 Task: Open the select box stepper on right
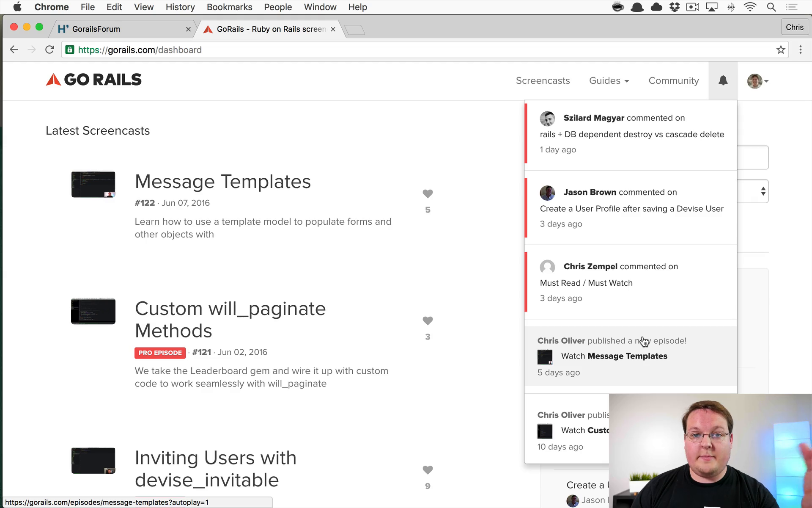point(763,191)
